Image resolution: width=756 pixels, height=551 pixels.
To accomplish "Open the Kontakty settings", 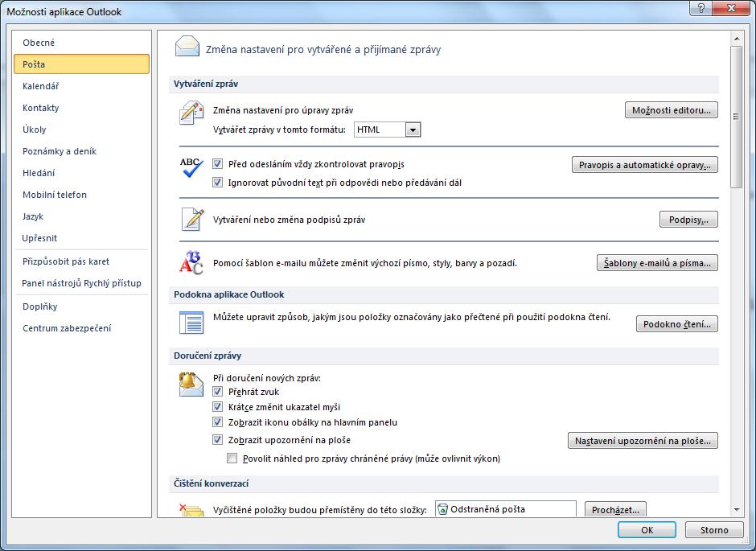I will (x=81, y=108).
